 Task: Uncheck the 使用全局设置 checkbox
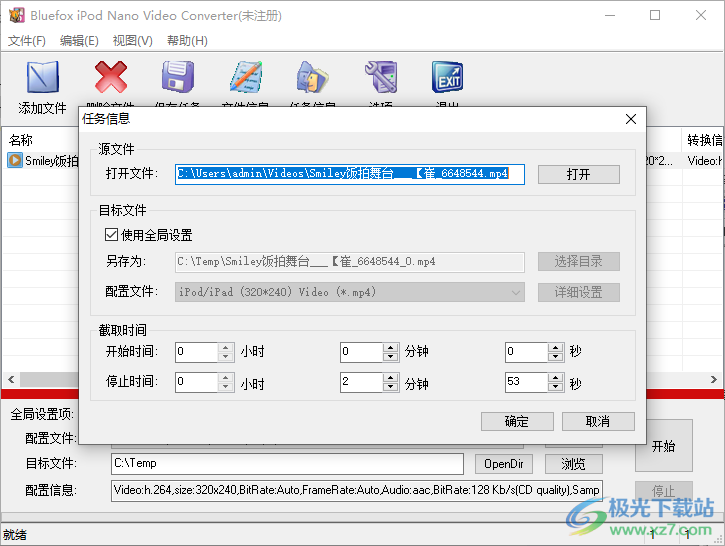[x=111, y=235]
